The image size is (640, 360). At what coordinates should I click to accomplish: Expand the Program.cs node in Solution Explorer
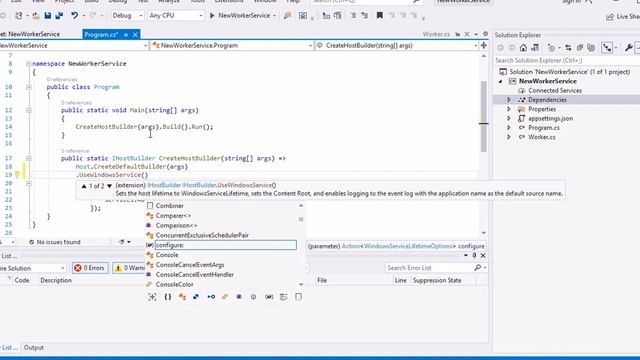click(x=509, y=128)
